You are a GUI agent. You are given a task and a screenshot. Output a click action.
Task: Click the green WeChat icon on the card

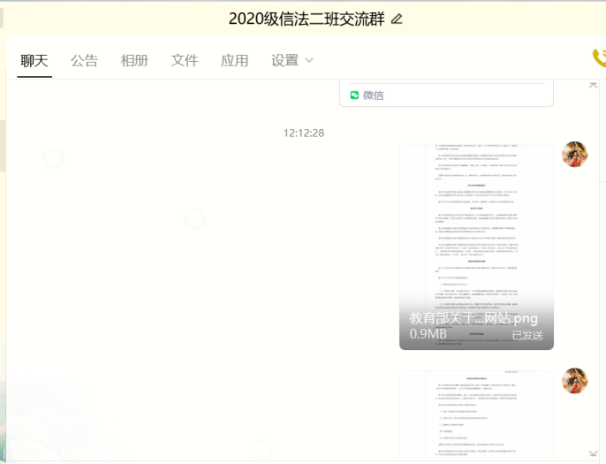point(354,95)
